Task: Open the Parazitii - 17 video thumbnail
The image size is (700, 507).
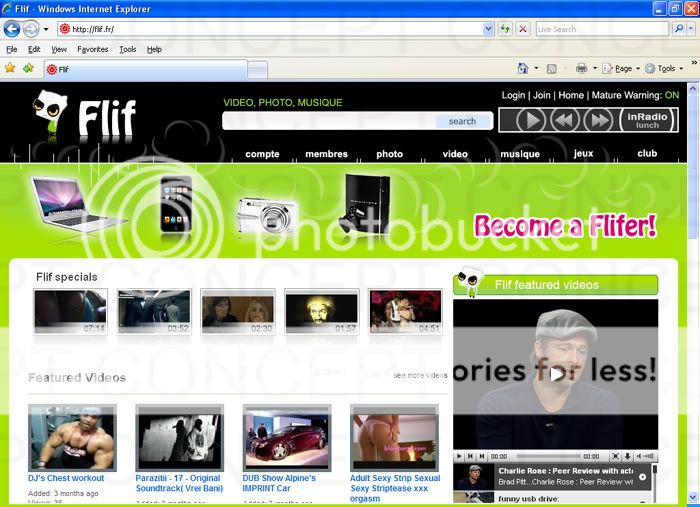Action: pos(179,438)
